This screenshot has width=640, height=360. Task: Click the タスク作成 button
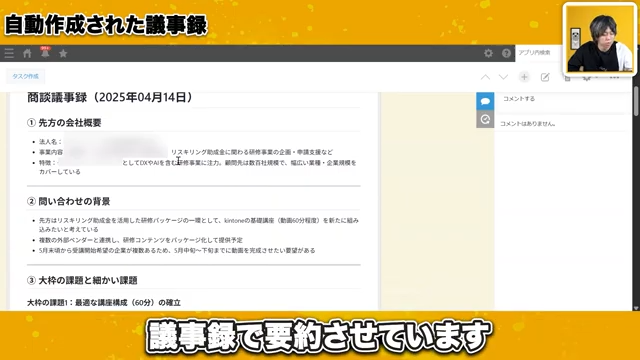[25, 76]
